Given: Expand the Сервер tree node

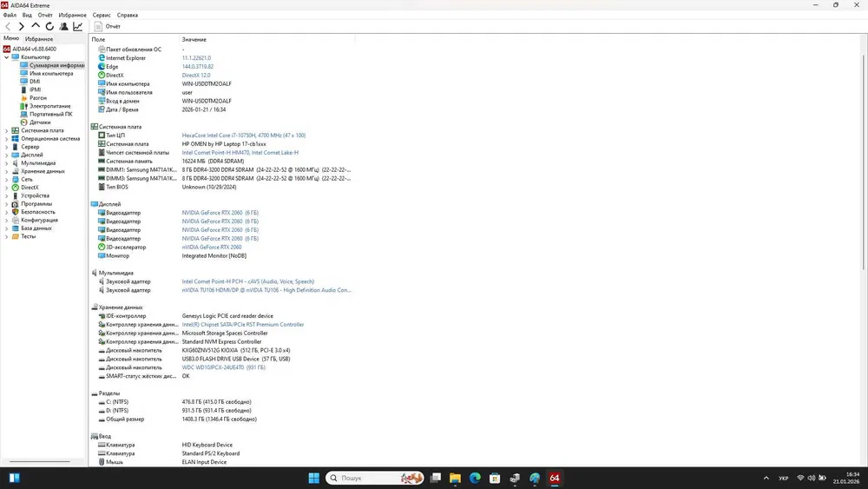Looking at the screenshot, I should click(x=7, y=147).
